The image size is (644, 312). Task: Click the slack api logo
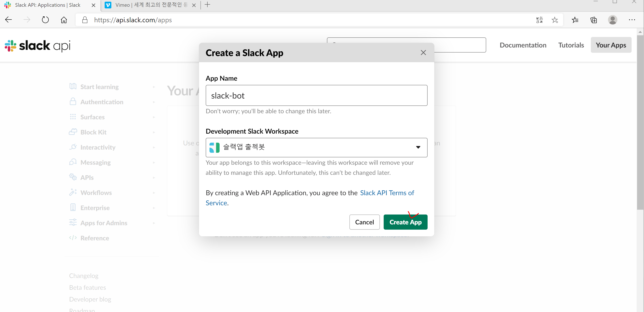tap(37, 46)
